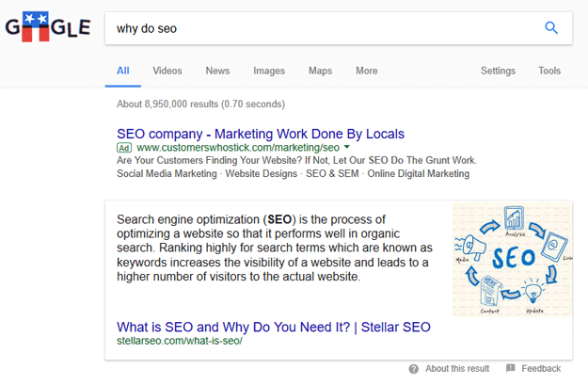Click the search box with 'why do seo'
This screenshot has height=385, width=588.
(x=320, y=28)
